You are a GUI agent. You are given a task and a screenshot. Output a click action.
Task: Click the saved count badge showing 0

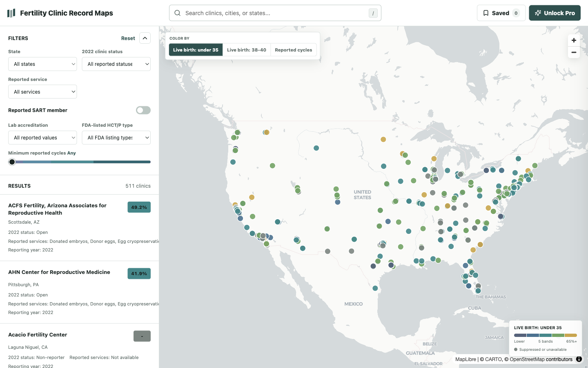click(x=516, y=13)
